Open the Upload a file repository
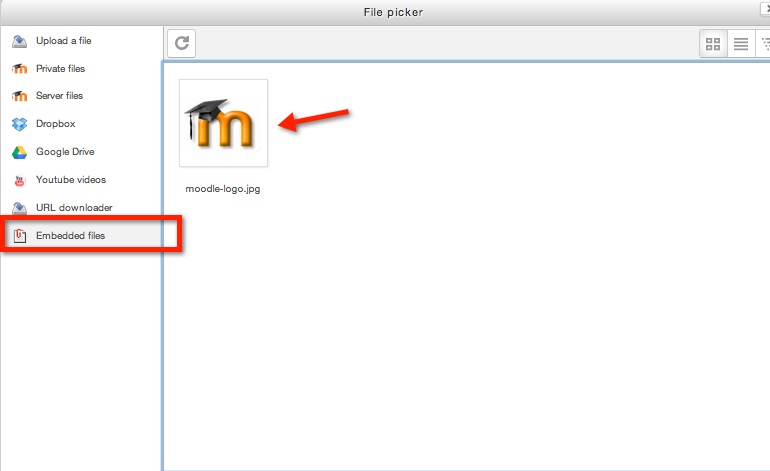This screenshot has height=471, width=770. [x=63, y=41]
